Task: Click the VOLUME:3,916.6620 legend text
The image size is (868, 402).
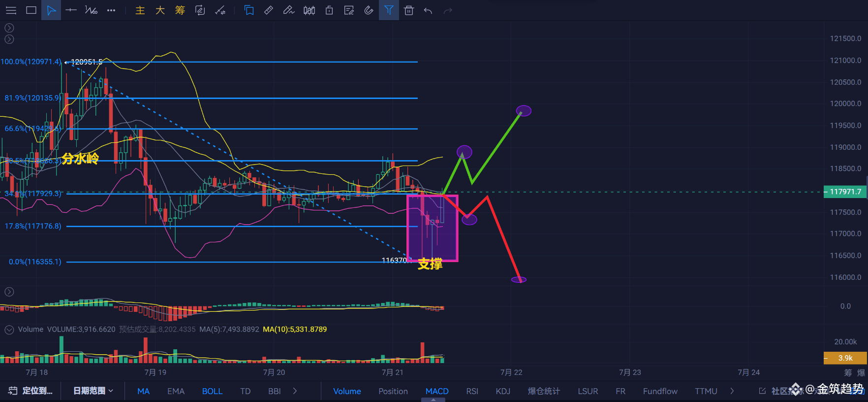Action: [81, 329]
